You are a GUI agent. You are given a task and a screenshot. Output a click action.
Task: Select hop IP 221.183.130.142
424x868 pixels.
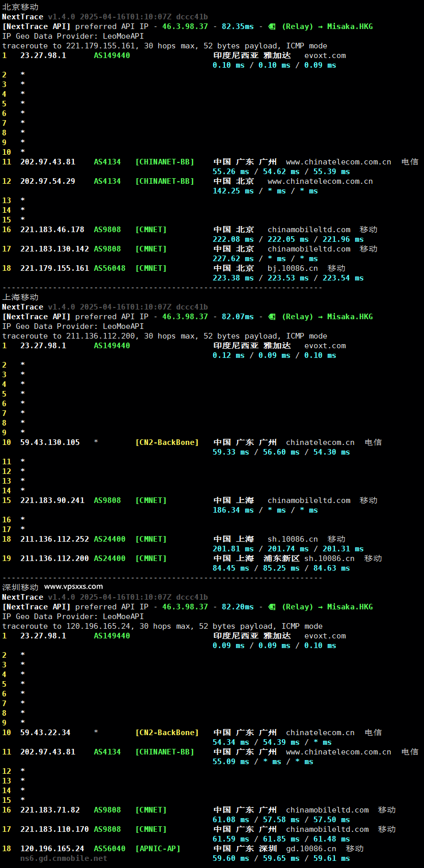coord(54,249)
